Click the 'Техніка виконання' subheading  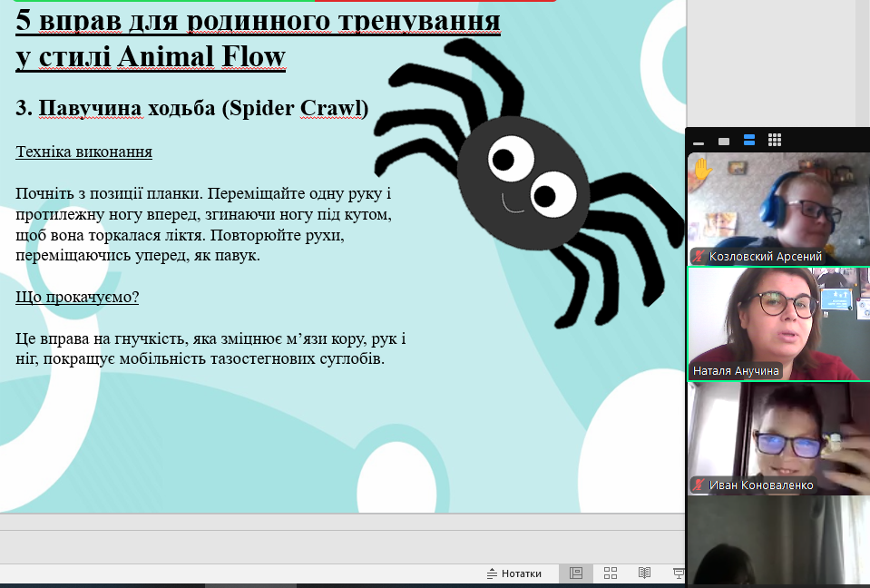[83, 152]
